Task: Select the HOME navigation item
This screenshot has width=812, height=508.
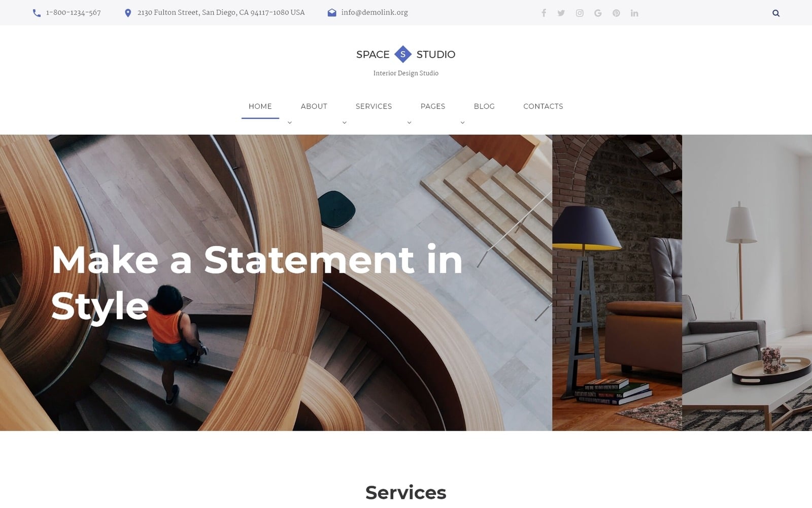Action: tap(260, 106)
